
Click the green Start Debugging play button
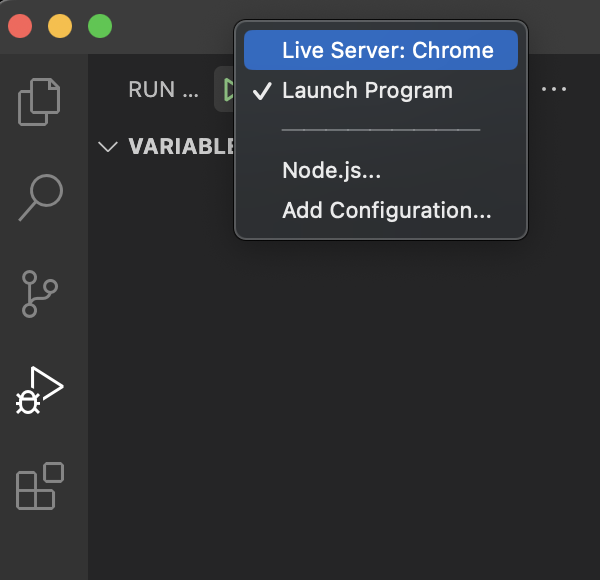[228, 90]
